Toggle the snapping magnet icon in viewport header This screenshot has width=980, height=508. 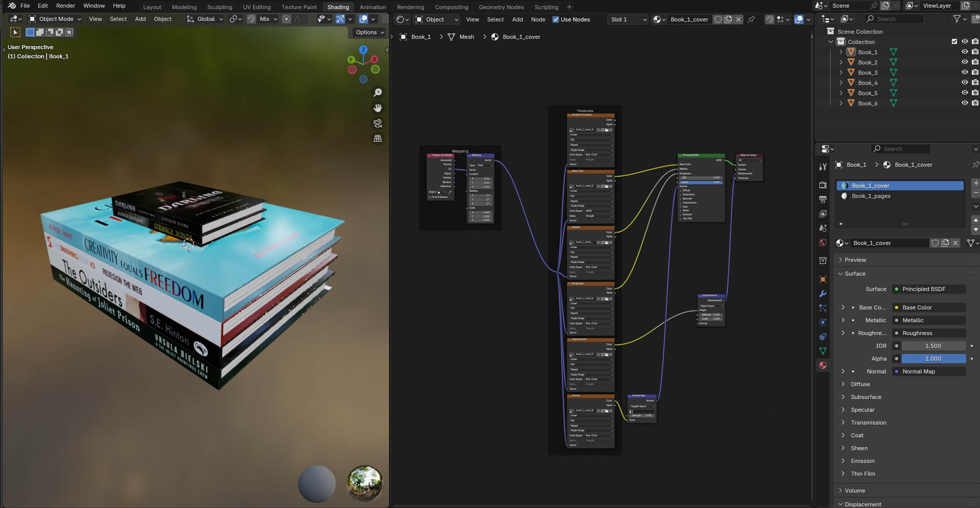(x=251, y=19)
